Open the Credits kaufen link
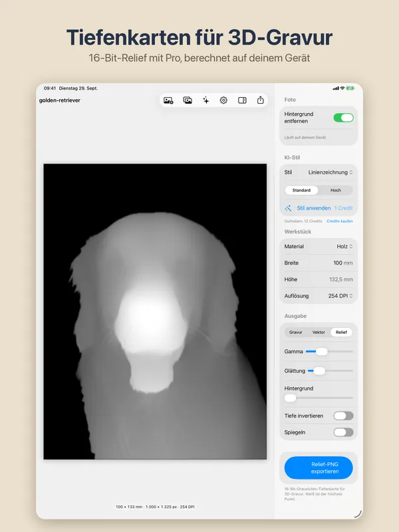The image size is (399, 532). point(340,221)
